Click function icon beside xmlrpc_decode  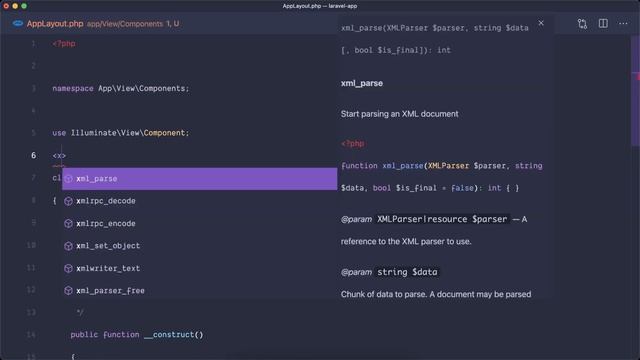tap(69, 201)
